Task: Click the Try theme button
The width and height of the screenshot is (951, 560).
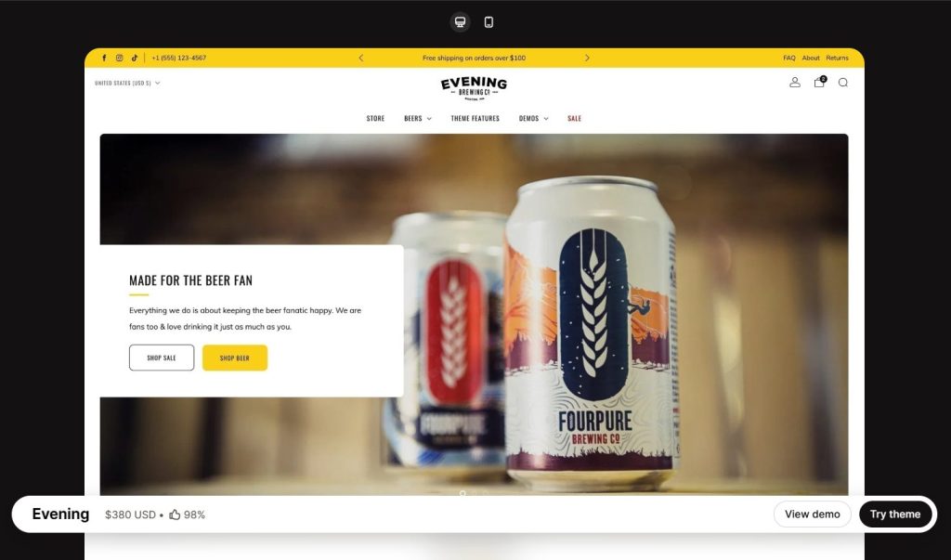Action: pyautogui.click(x=895, y=514)
